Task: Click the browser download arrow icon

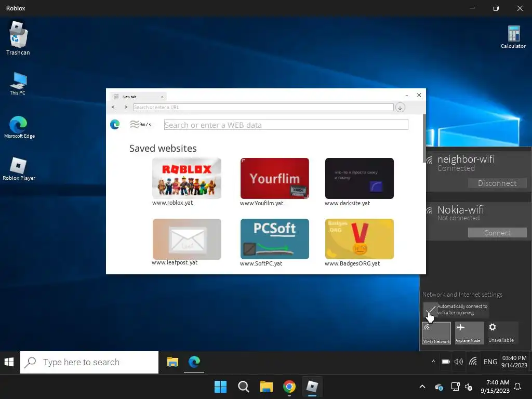Action: (400, 108)
